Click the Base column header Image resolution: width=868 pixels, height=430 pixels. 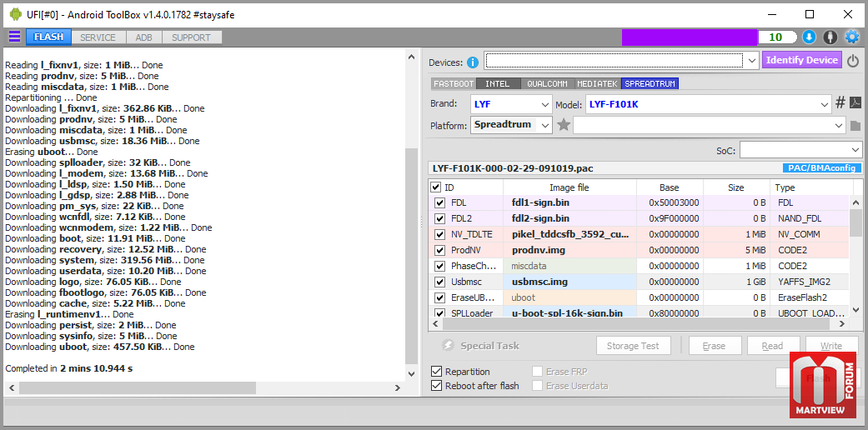[x=670, y=187]
